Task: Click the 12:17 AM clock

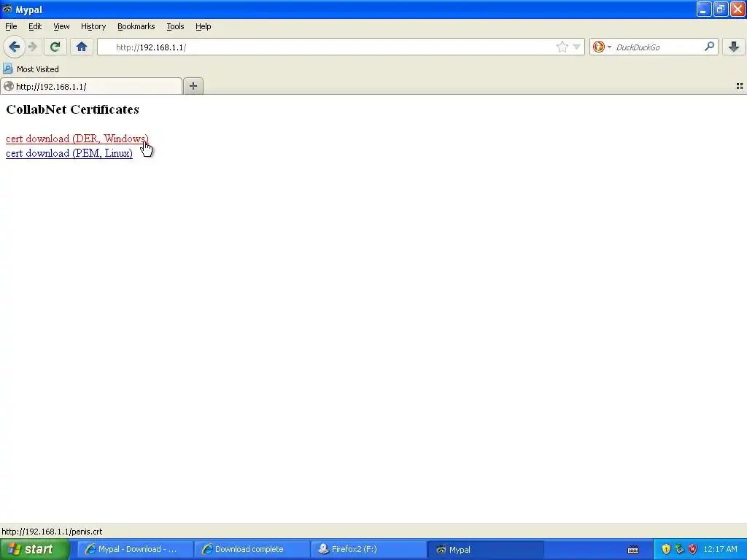Action: coord(720,549)
